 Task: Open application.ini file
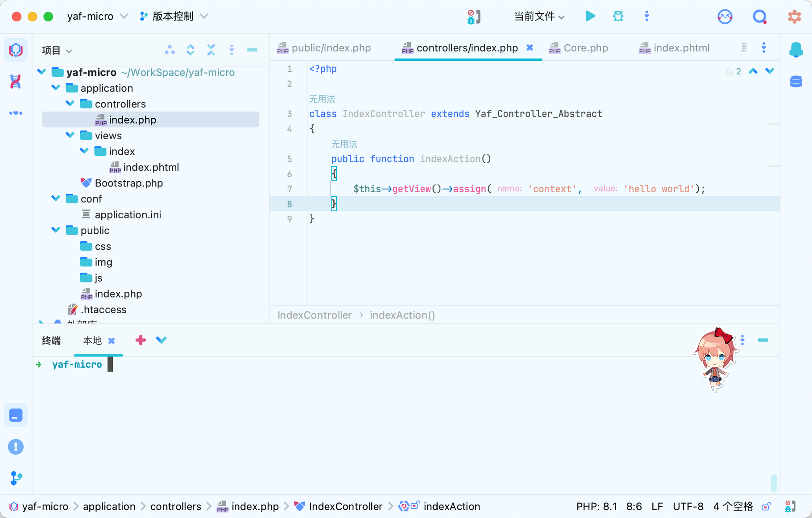click(128, 215)
